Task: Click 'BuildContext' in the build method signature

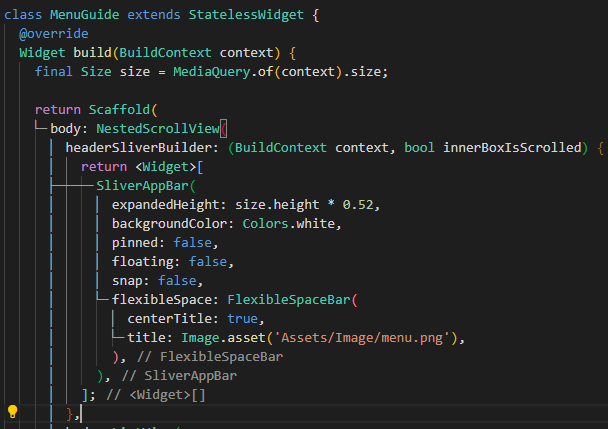Action: pyautogui.click(x=165, y=53)
